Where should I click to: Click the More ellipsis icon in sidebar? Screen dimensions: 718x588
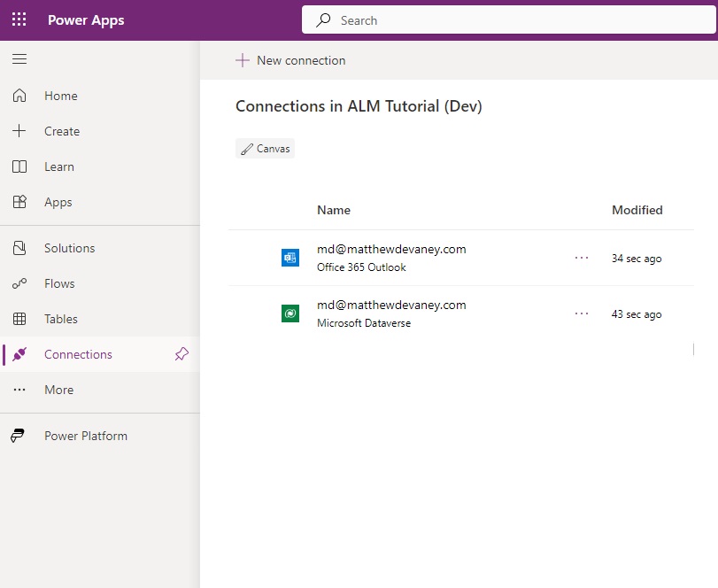pyautogui.click(x=19, y=390)
